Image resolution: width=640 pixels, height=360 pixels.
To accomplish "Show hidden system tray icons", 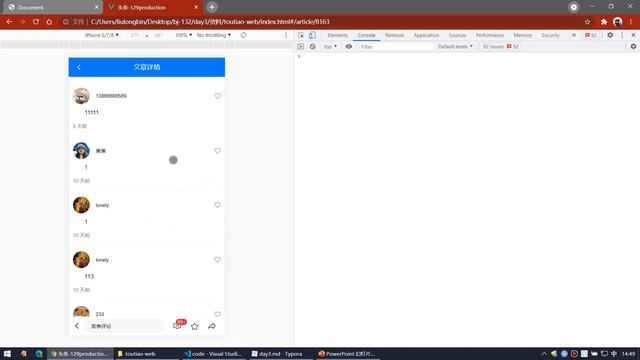I will 544,353.
